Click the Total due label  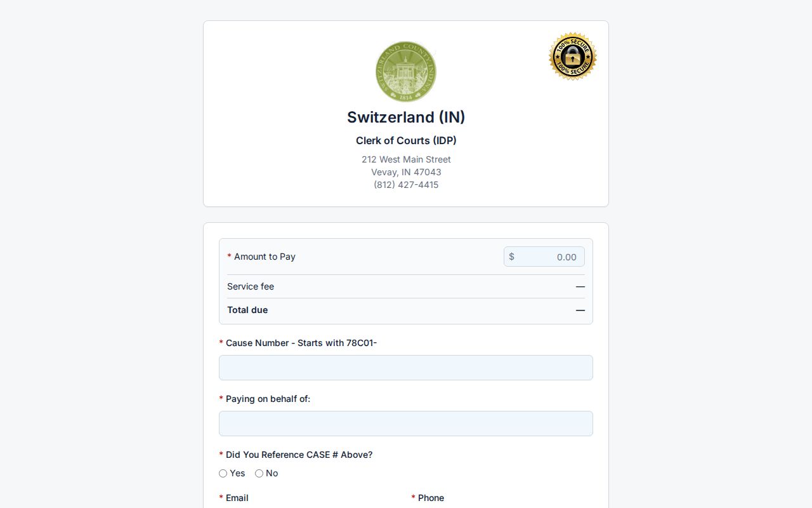tap(247, 310)
